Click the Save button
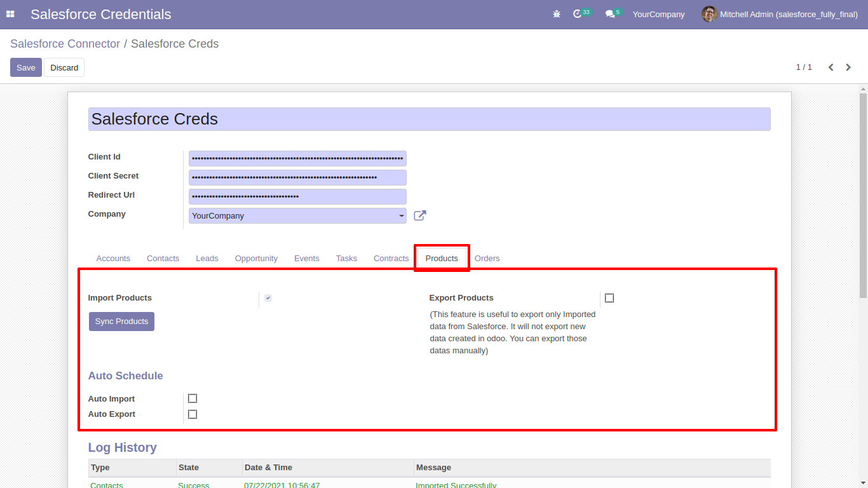The image size is (868, 488). (x=26, y=67)
